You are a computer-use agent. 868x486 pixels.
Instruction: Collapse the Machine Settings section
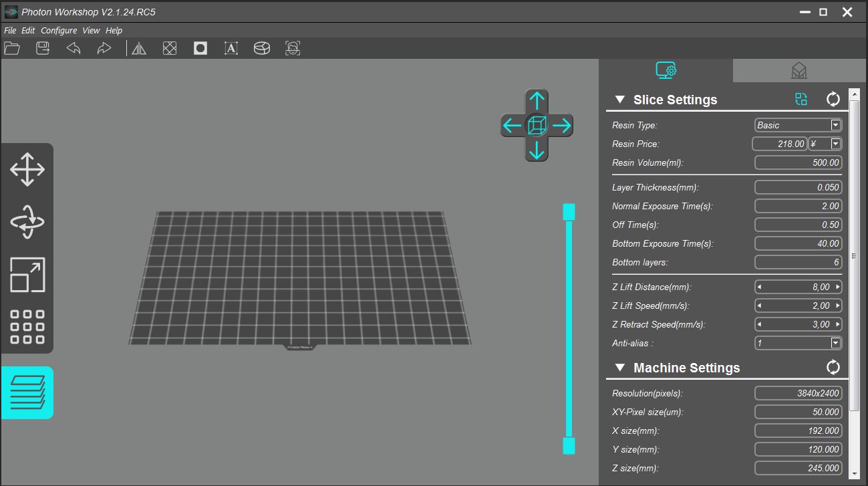click(619, 367)
